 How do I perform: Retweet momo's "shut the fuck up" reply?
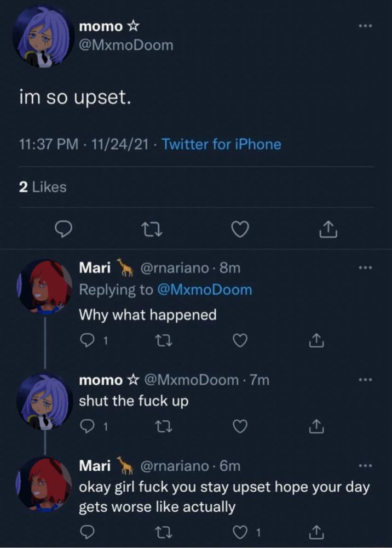tap(163, 426)
